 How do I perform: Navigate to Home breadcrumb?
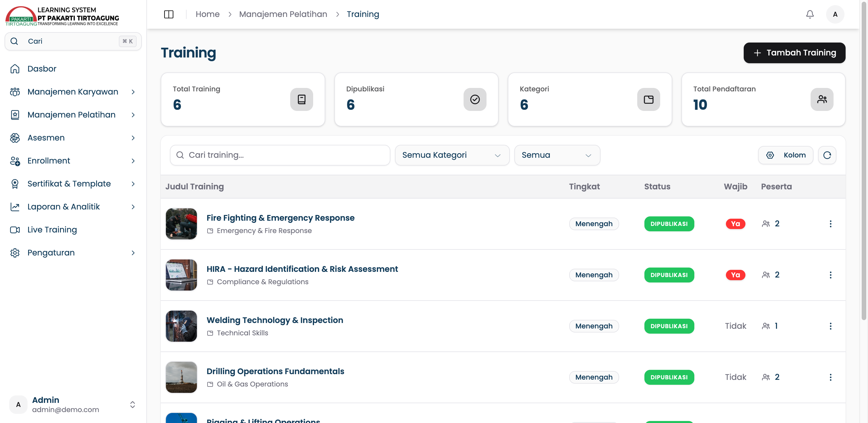pos(208,14)
